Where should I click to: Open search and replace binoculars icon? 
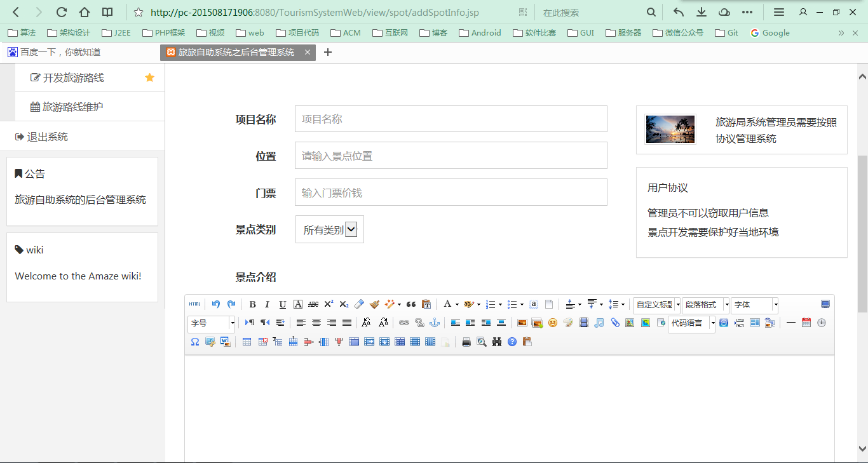point(497,342)
